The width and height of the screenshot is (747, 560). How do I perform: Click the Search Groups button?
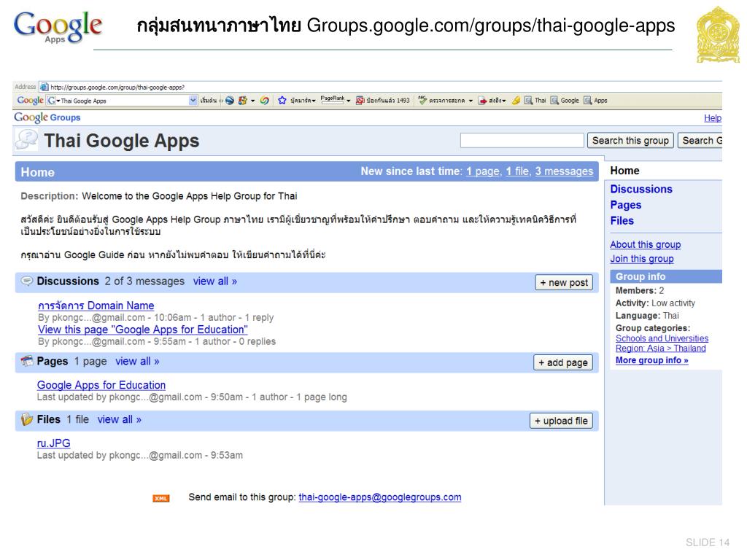[700, 141]
